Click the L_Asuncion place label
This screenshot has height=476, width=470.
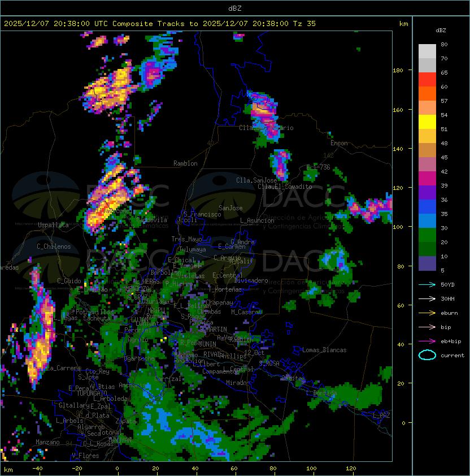click(257, 220)
